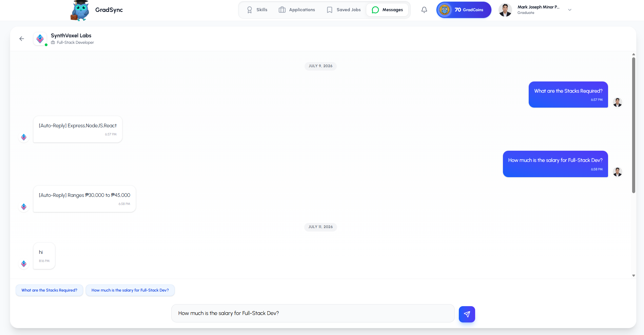644x335 pixels.
Task: Choose quick reply about Full-Stack Dev salary
Action: click(130, 290)
